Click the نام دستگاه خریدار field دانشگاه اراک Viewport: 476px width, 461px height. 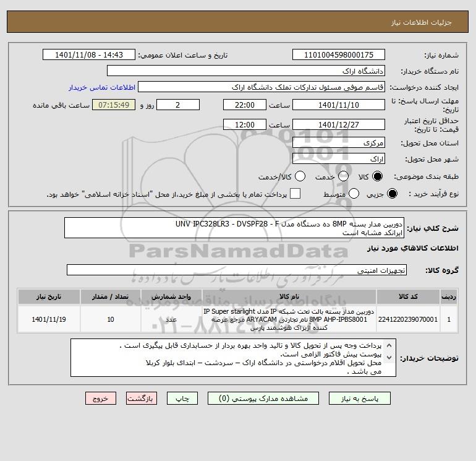246,71
